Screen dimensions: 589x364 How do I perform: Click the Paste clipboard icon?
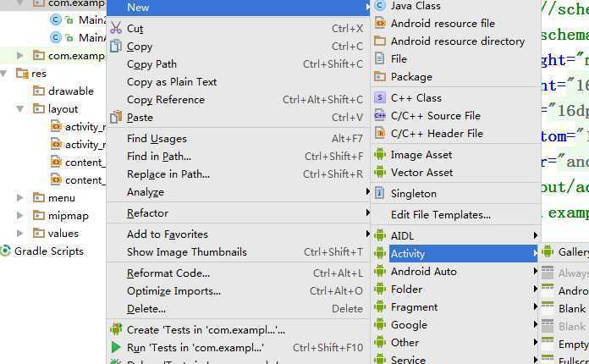click(116, 118)
